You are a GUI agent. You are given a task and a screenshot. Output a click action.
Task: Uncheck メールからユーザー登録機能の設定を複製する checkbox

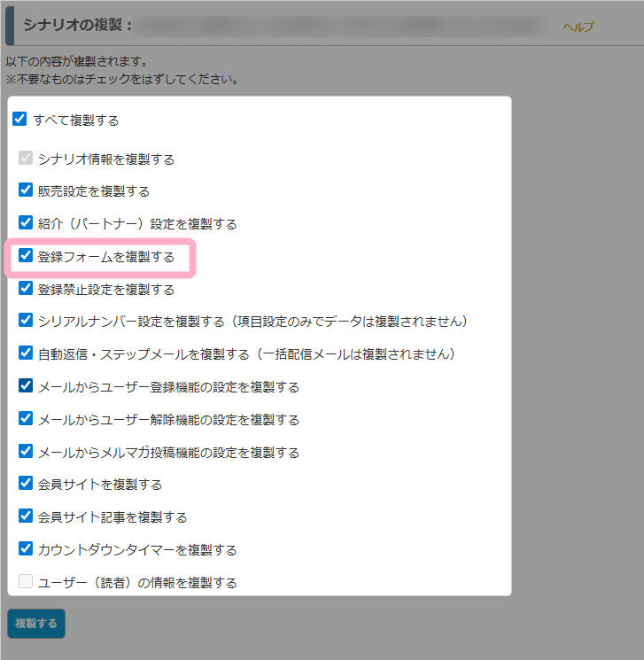26,386
